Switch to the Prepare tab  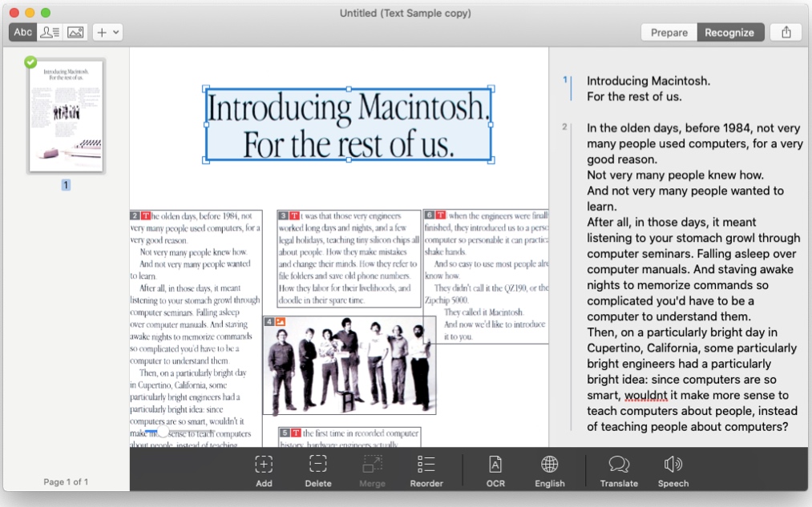coord(669,32)
